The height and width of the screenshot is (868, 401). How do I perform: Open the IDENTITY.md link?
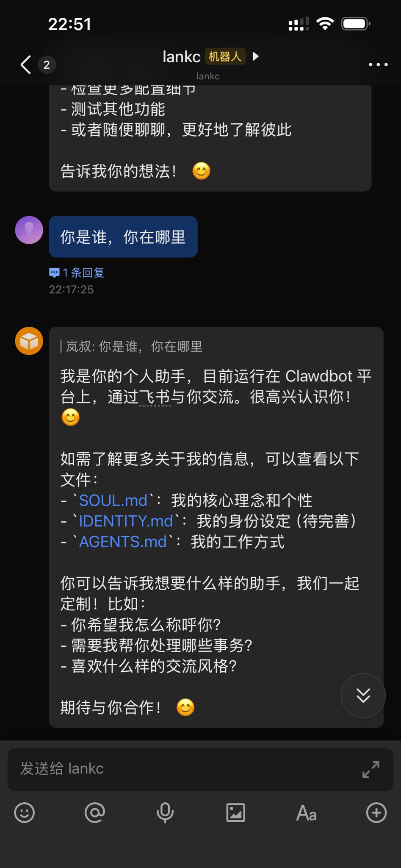coord(126,521)
